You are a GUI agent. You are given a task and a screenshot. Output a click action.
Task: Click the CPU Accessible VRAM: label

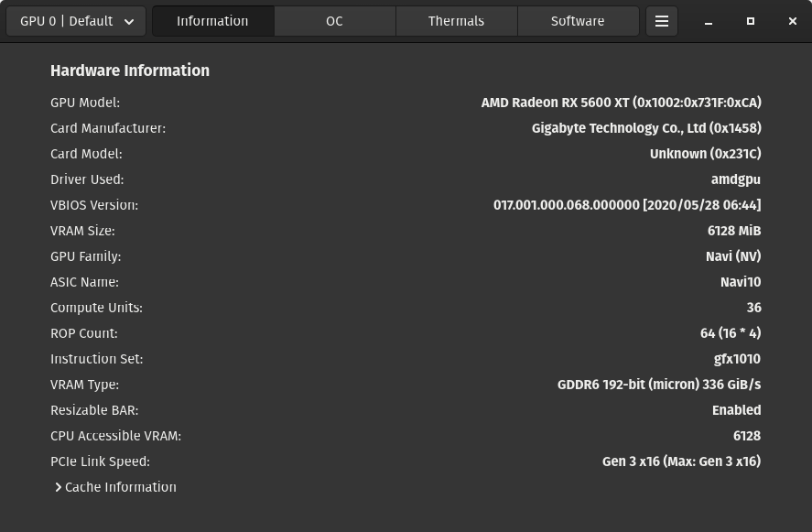[116, 436]
